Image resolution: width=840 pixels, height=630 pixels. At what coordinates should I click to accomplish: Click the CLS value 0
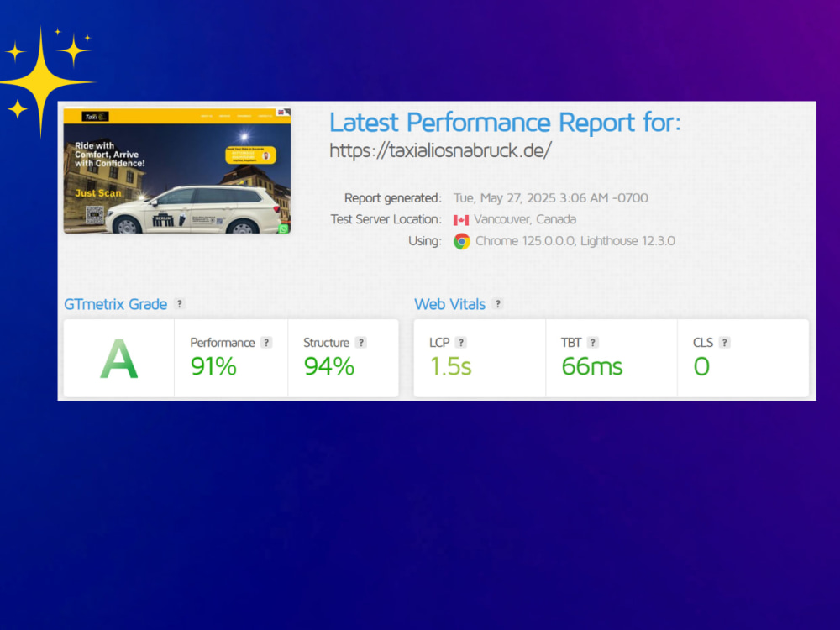point(701,367)
